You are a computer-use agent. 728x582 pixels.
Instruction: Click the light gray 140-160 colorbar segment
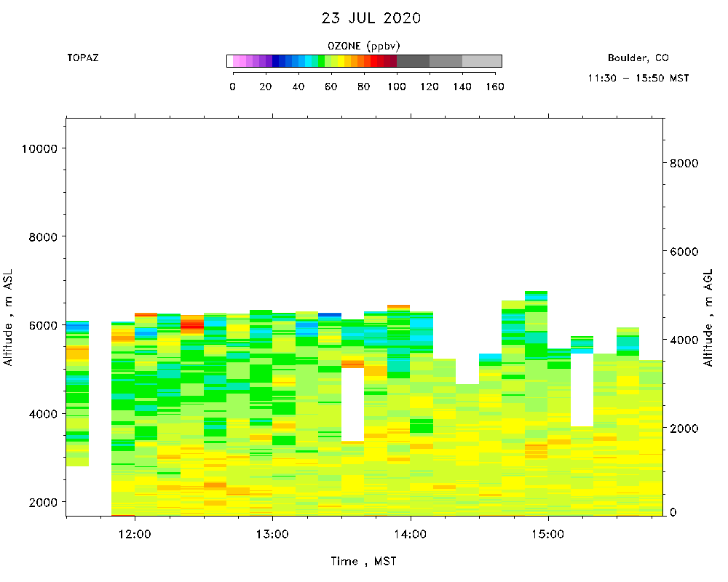pos(482,61)
